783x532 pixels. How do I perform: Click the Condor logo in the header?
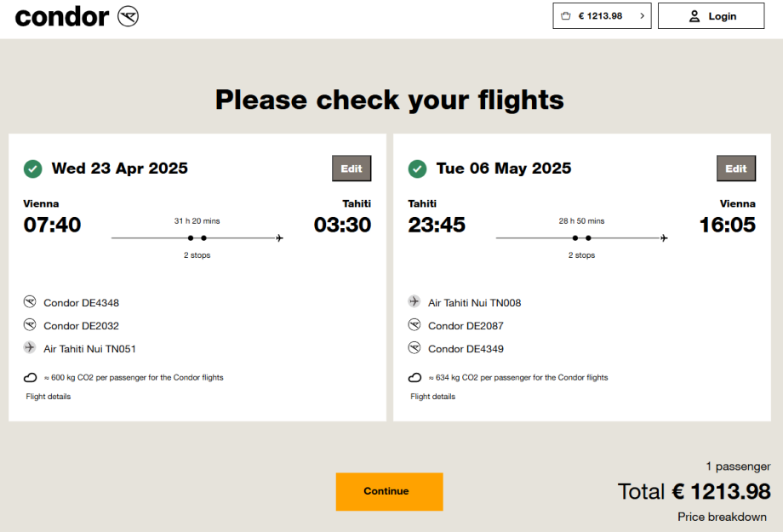(x=77, y=16)
